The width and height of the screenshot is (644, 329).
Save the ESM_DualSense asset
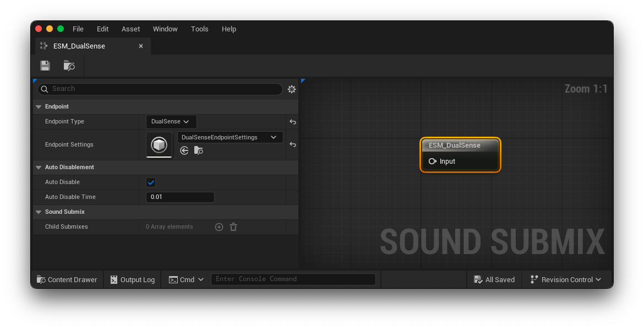(45, 66)
